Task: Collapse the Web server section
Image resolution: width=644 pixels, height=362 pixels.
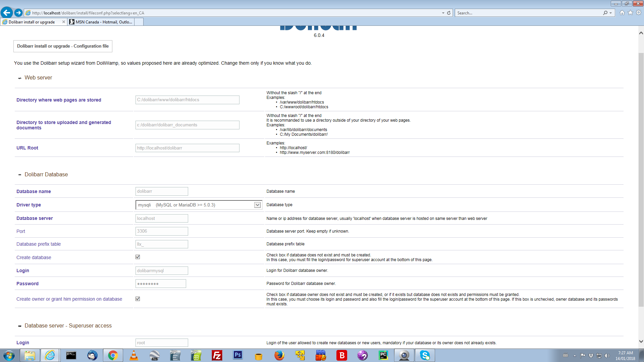Action: (20, 78)
